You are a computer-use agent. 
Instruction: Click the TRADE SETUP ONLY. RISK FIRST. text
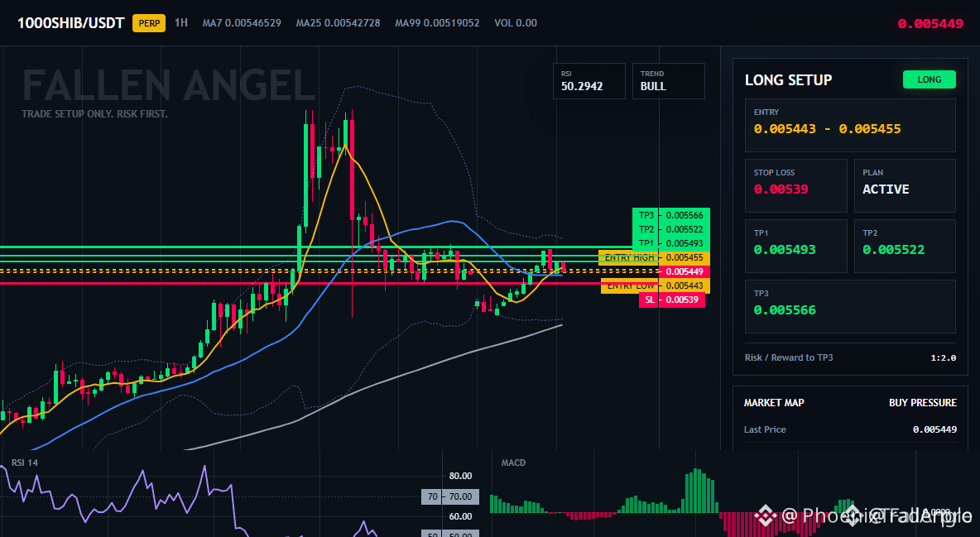(x=94, y=114)
